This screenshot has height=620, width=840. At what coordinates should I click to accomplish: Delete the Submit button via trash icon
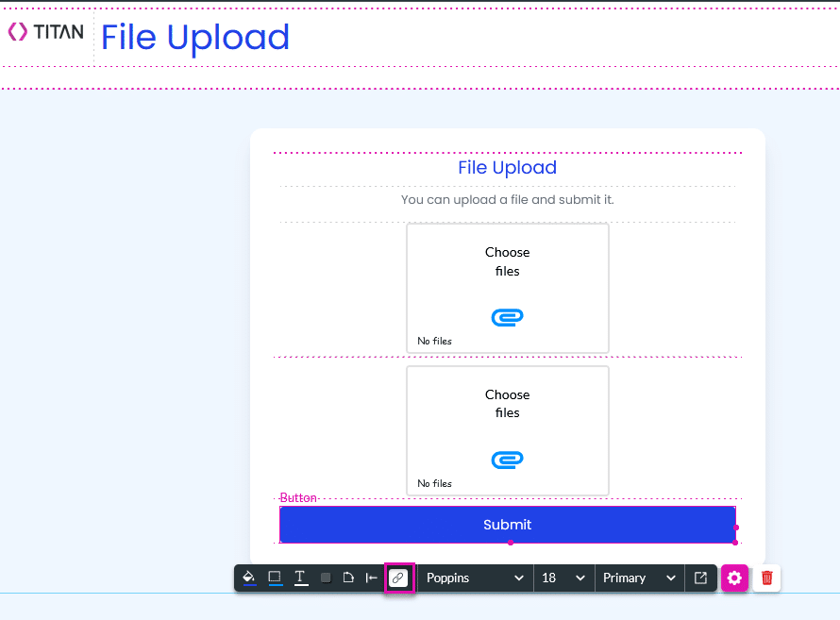pos(766,578)
